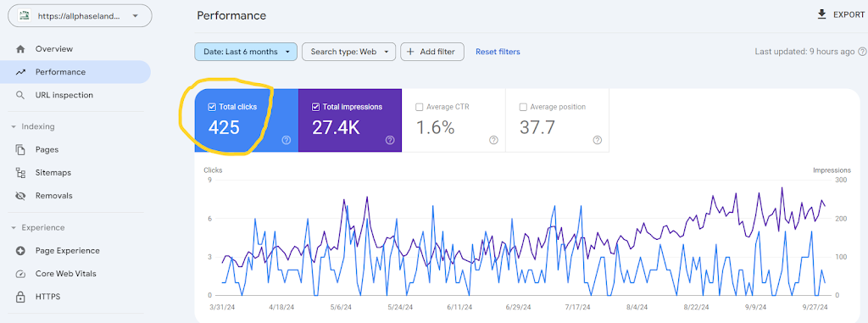The width and height of the screenshot is (868, 323).
Task: Collapse the Indexing section
Action: (x=14, y=126)
